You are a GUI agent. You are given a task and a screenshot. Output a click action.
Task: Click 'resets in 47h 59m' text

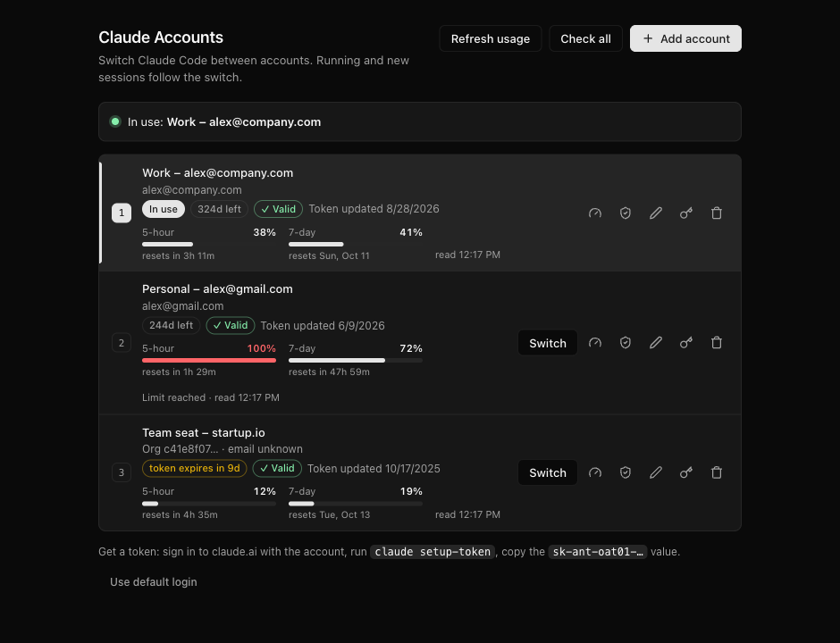click(329, 372)
